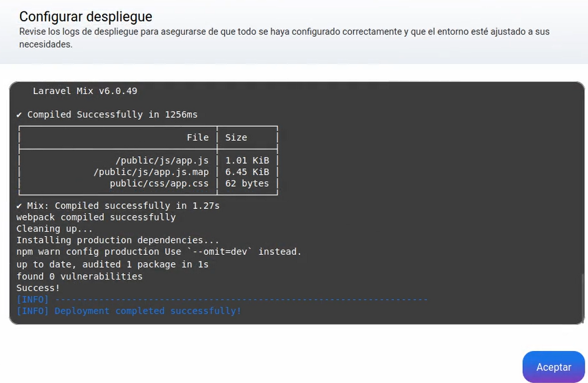This screenshot has width=588, height=383.
Task: Click the 'Cleaning up...' log line
Action: point(55,229)
